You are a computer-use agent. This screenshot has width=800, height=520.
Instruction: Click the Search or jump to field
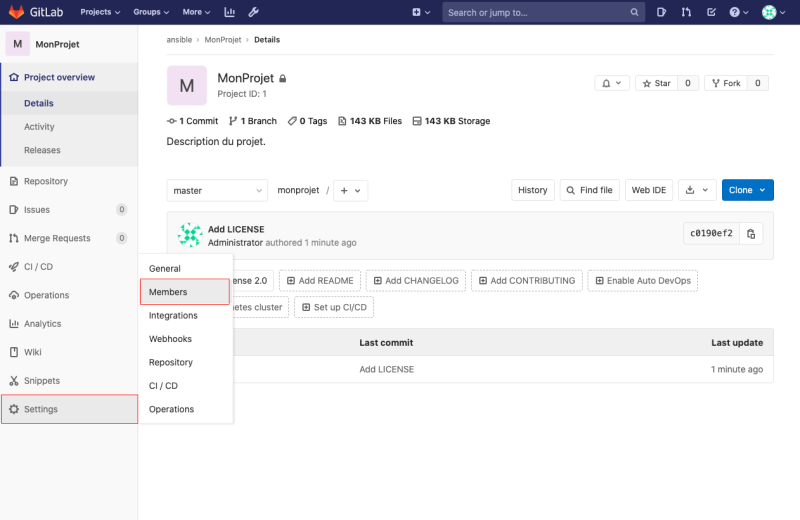[x=535, y=13]
